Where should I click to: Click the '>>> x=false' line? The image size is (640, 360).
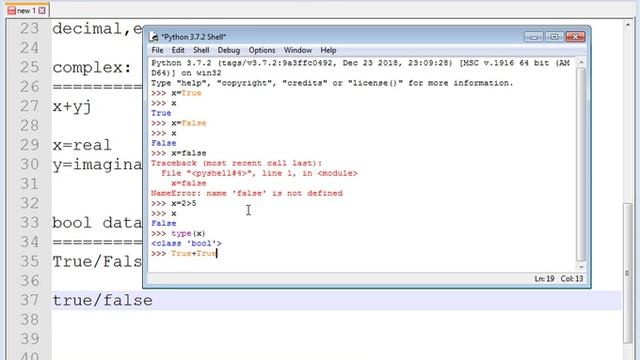point(179,153)
